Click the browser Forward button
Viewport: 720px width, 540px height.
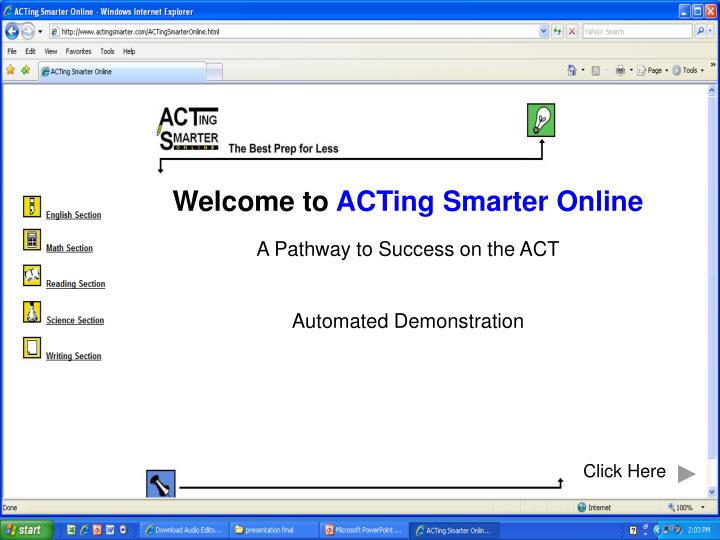(28, 31)
